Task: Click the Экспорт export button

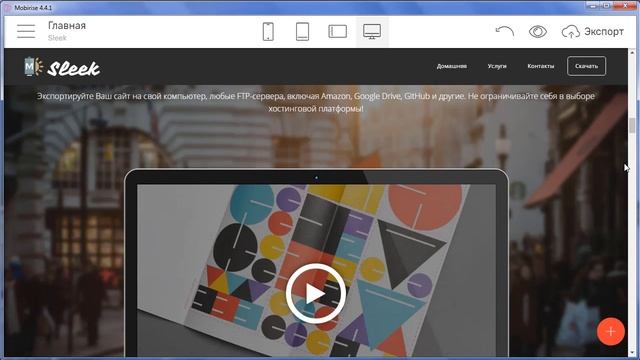Action: pos(593,31)
